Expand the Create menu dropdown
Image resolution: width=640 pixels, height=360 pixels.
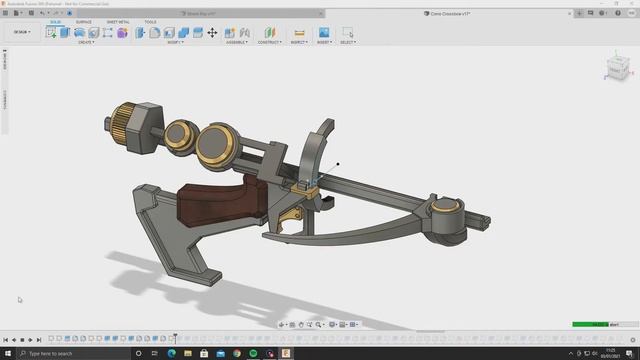86,42
